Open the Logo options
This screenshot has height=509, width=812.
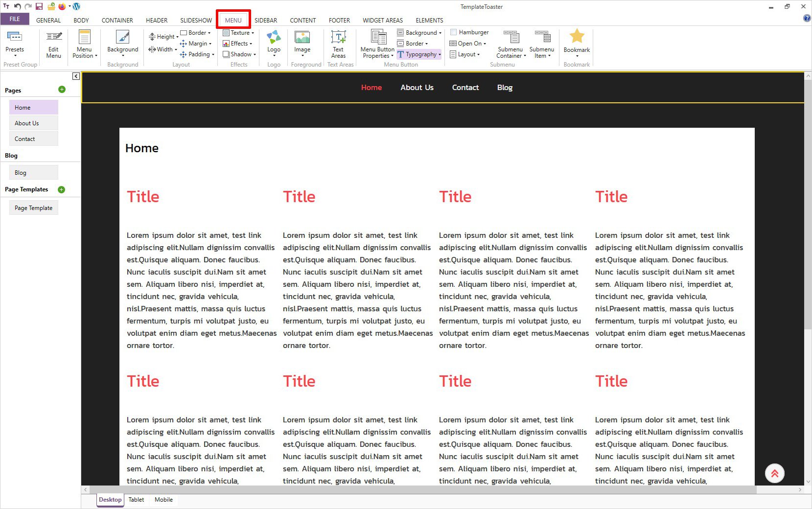(x=274, y=43)
